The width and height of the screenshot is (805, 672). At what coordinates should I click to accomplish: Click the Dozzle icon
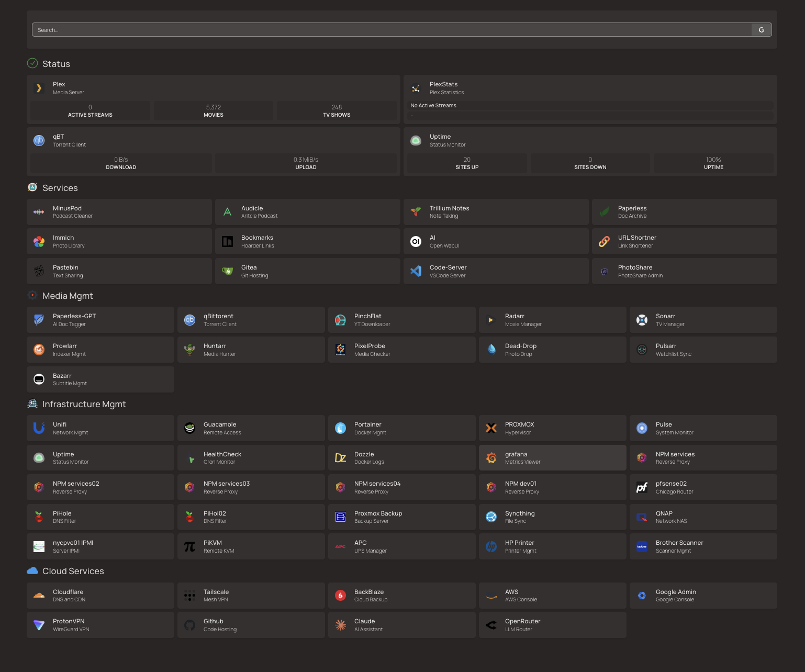click(340, 458)
